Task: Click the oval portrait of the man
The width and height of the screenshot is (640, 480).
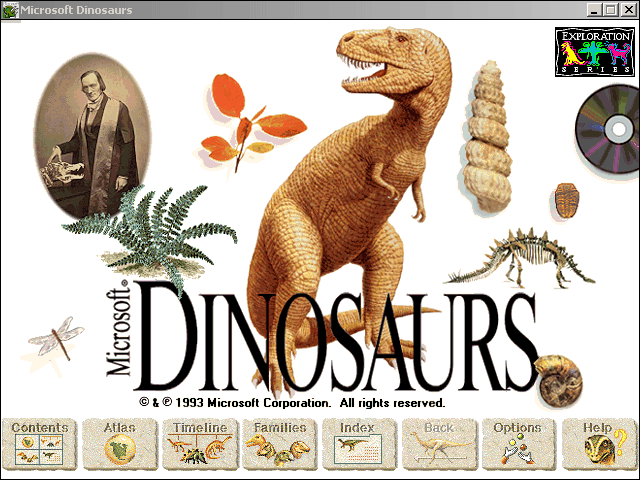Action: click(93, 135)
